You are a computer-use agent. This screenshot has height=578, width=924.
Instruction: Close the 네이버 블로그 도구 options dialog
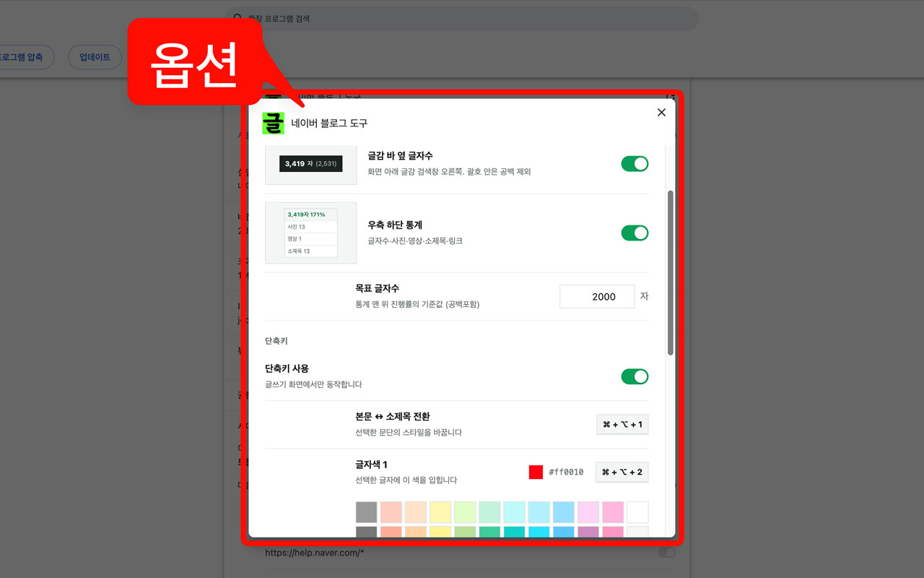[x=661, y=112]
